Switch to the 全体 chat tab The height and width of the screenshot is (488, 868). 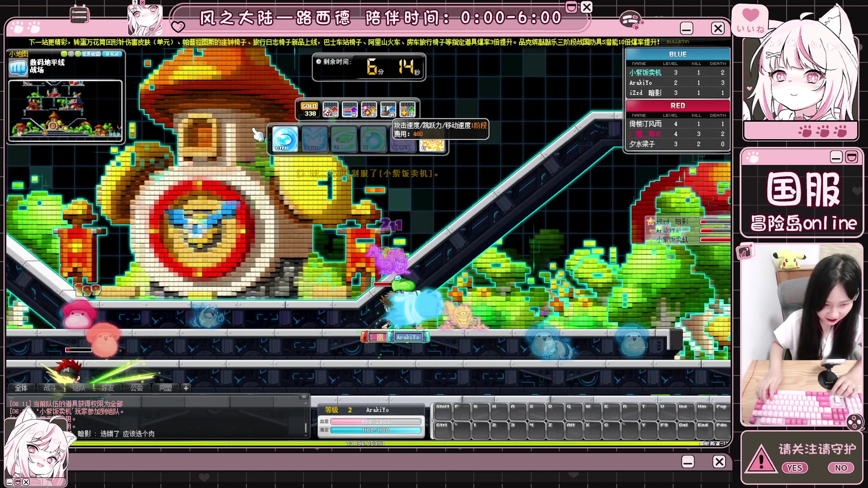click(x=21, y=388)
